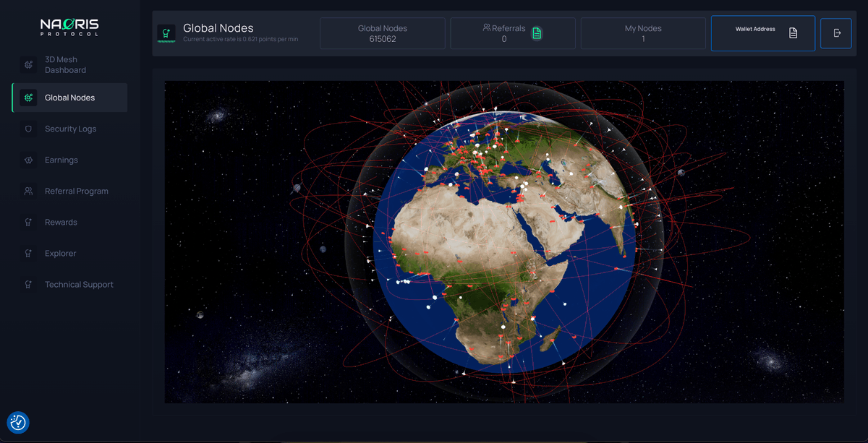Viewport: 868px width, 443px height.
Task: Click the Earnings sidebar icon
Action: point(28,160)
